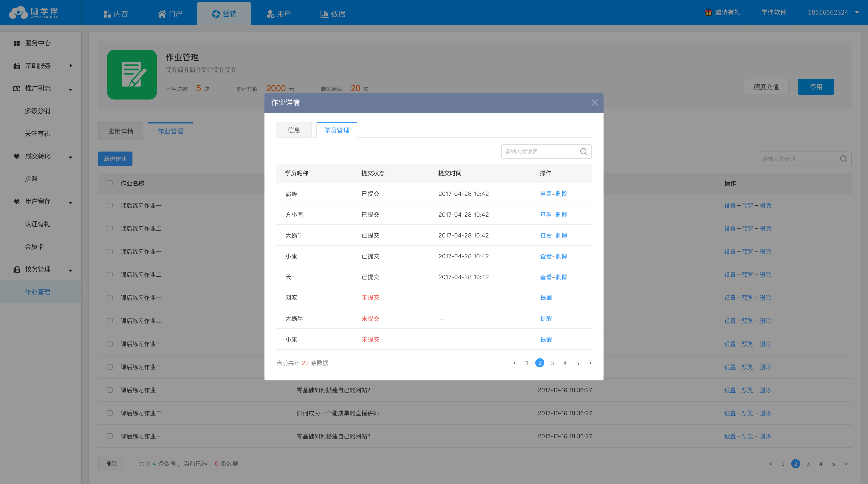Viewport: 868px width, 484px height.
Task: Open 关注有礼 in the sidebar
Action: (x=37, y=133)
